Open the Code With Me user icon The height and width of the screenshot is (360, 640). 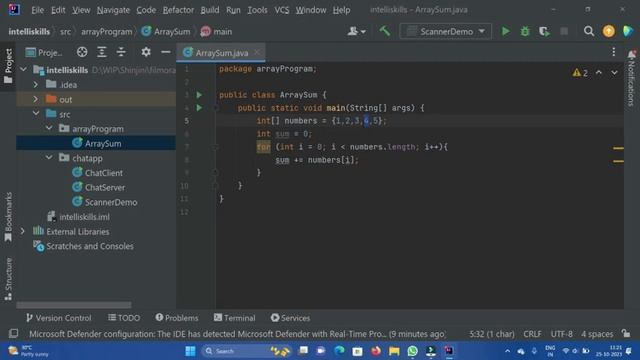point(356,31)
